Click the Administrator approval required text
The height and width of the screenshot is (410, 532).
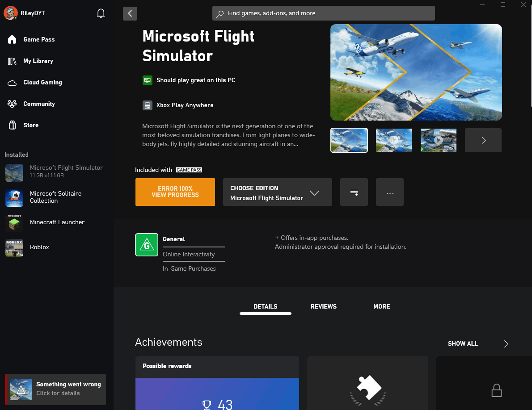click(x=340, y=247)
